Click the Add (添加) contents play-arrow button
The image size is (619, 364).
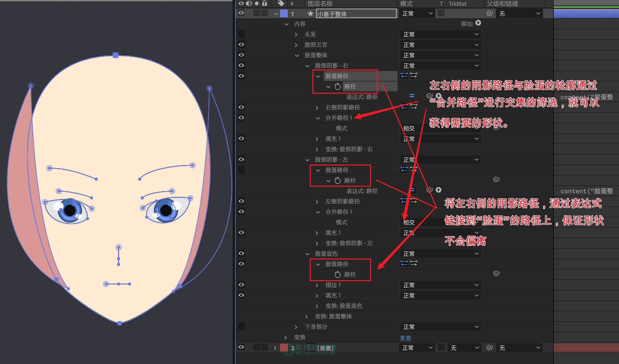[x=478, y=23]
